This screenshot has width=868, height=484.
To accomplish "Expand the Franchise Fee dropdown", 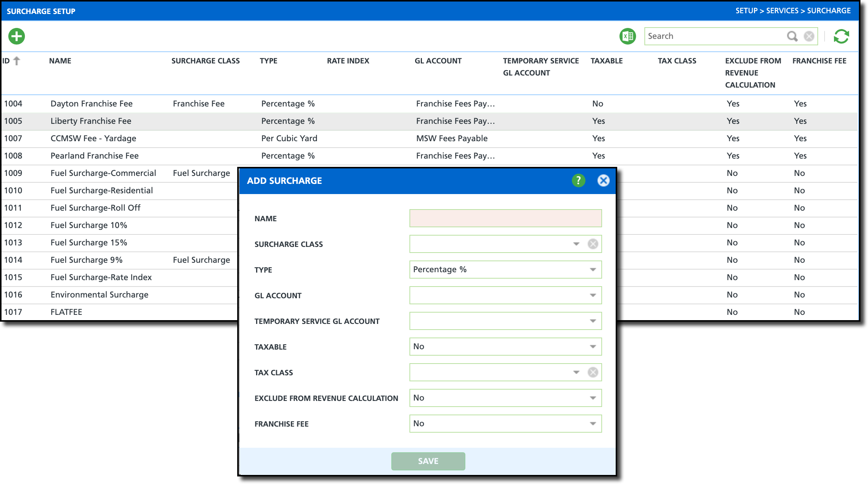I will tap(593, 424).
